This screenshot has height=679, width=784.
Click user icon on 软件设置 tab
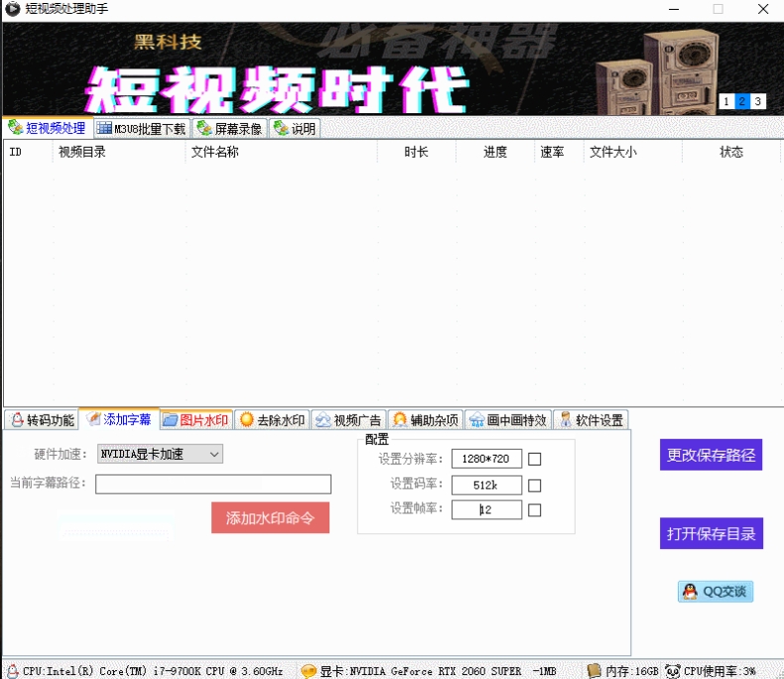click(566, 420)
